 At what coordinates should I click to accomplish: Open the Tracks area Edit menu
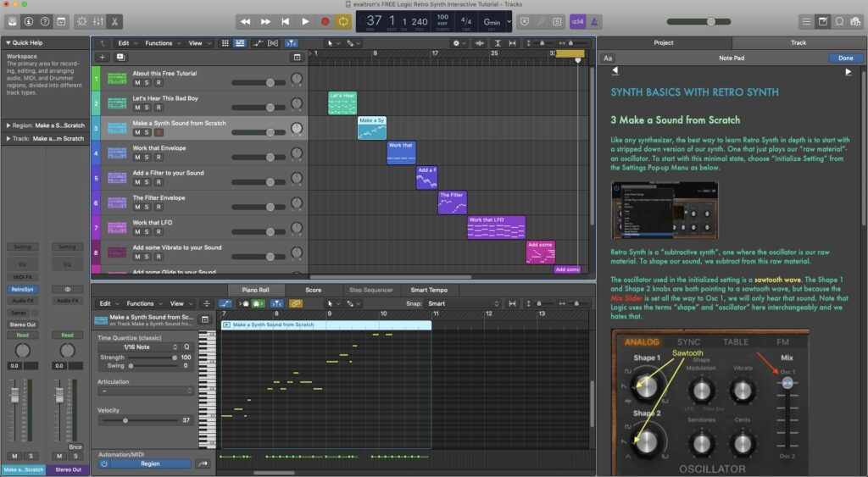pos(127,43)
